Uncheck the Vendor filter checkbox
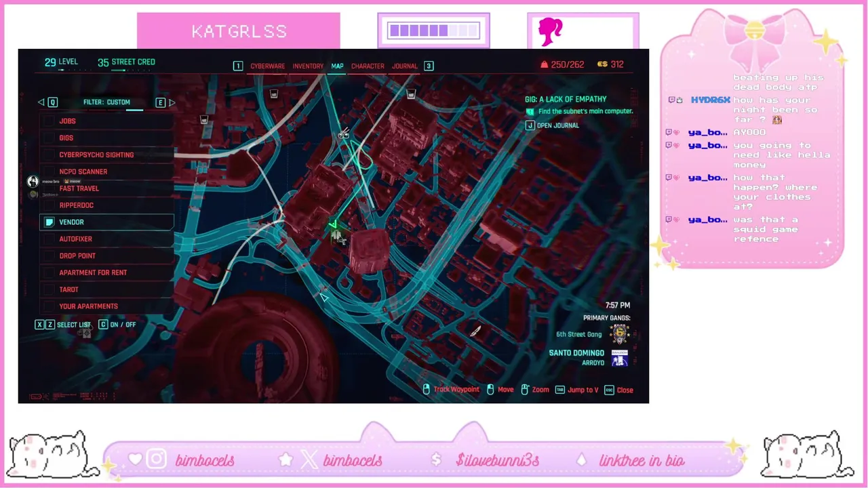The width and height of the screenshot is (868, 488). [49, 222]
